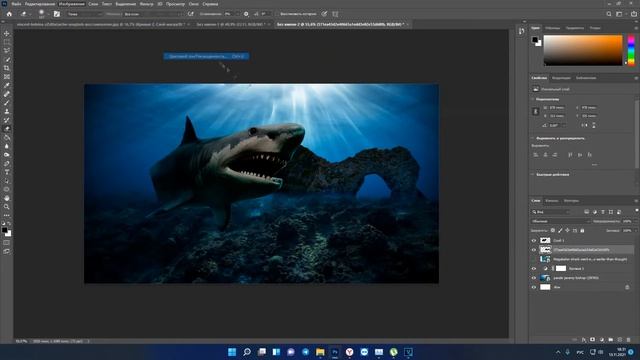Viewport: 640px width, 360px height.
Task: Flip horizontally in the Properties panel
Action: click(584, 125)
